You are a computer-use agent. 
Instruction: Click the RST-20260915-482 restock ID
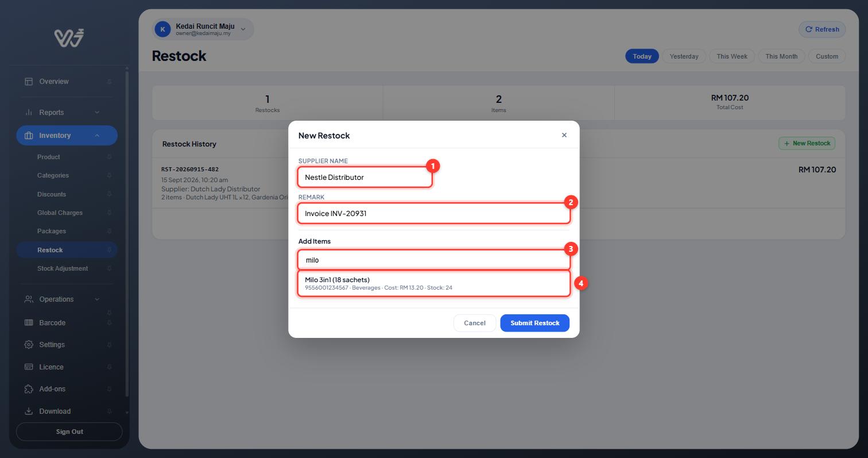190,170
